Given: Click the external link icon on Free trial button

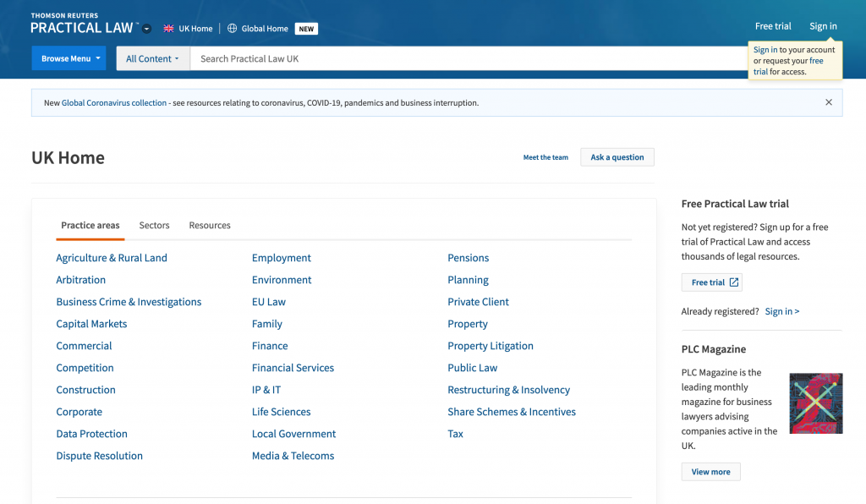Looking at the screenshot, I should (733, 282).
